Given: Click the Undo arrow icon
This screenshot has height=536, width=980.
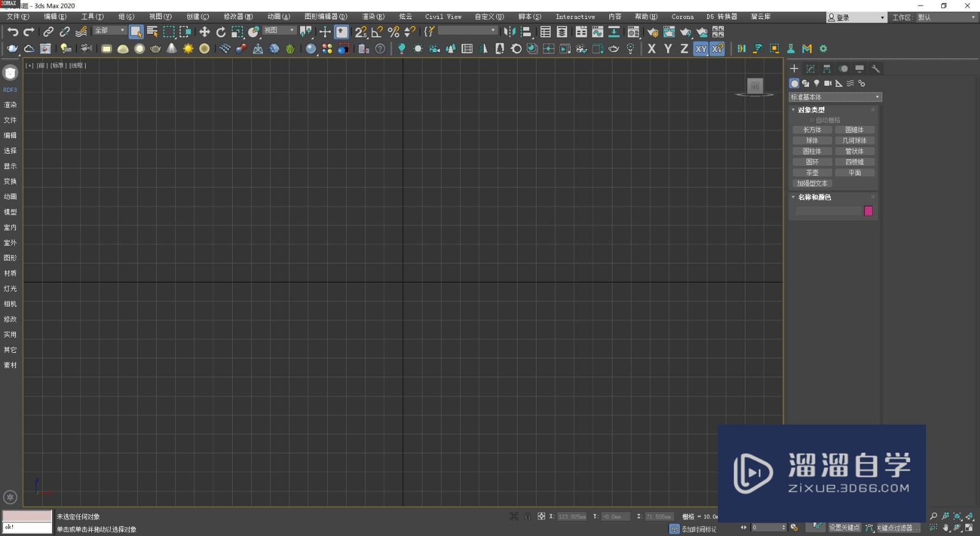Looking at the screenshot, I should click(x=12, y=32).
